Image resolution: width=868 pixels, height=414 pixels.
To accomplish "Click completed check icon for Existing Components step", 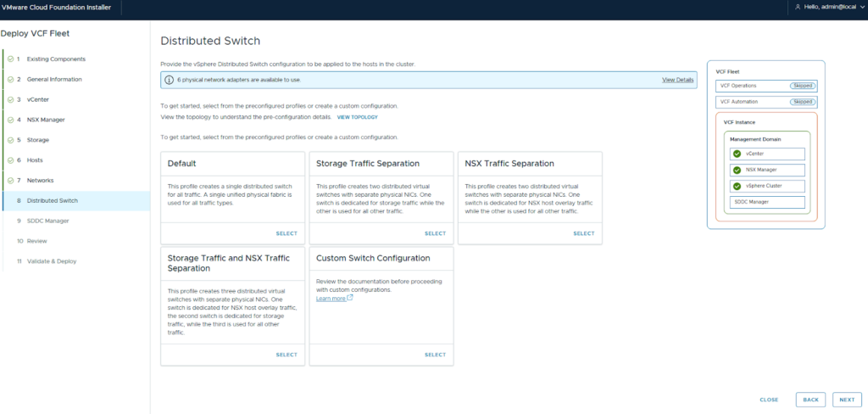I will (10, 59).
